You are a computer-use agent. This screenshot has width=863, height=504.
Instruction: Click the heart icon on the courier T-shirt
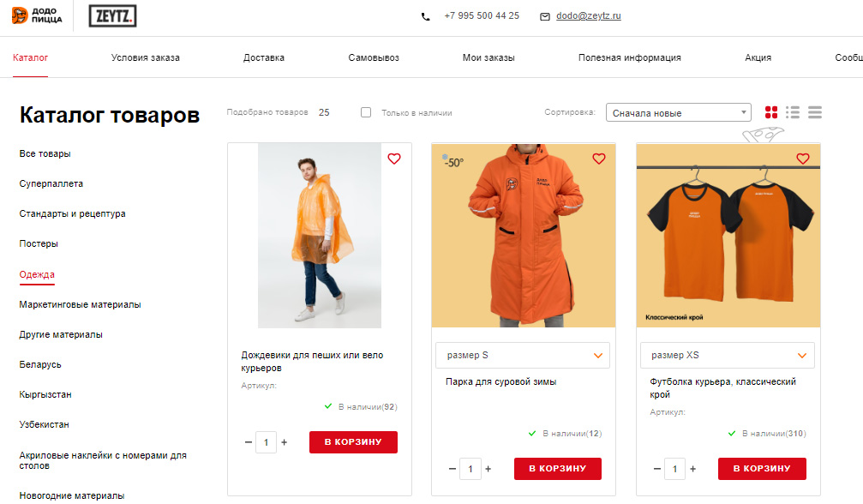[803, 159]
